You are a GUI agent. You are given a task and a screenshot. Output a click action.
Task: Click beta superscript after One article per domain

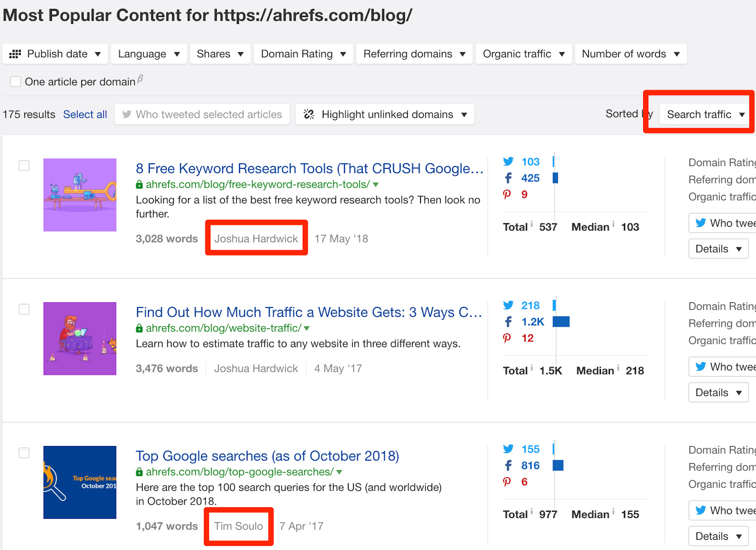pyautogui.click(x=140, y=79)
